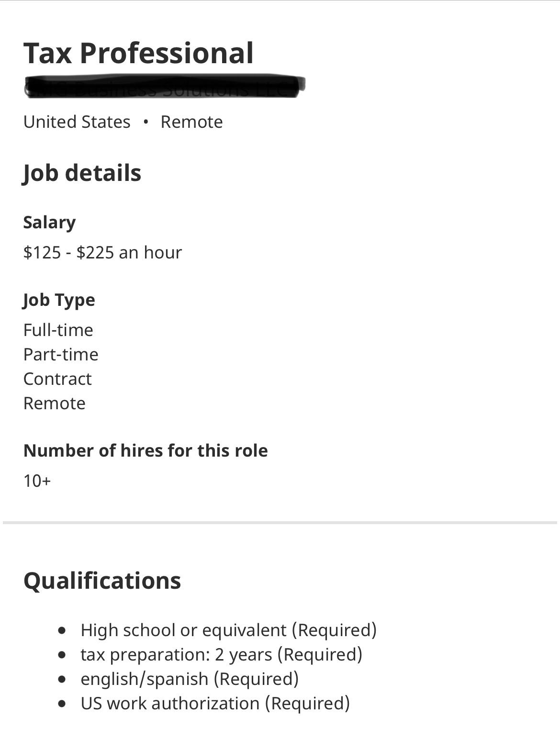Click the High school or equivalent requirement
This screenshot has width=560, height=751.
[228, 630]
